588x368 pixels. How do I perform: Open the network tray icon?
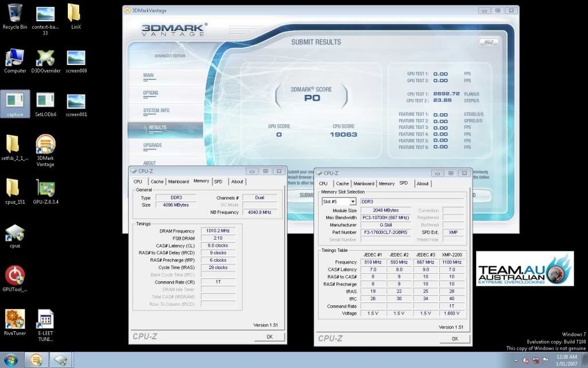(x=536, y=361)
